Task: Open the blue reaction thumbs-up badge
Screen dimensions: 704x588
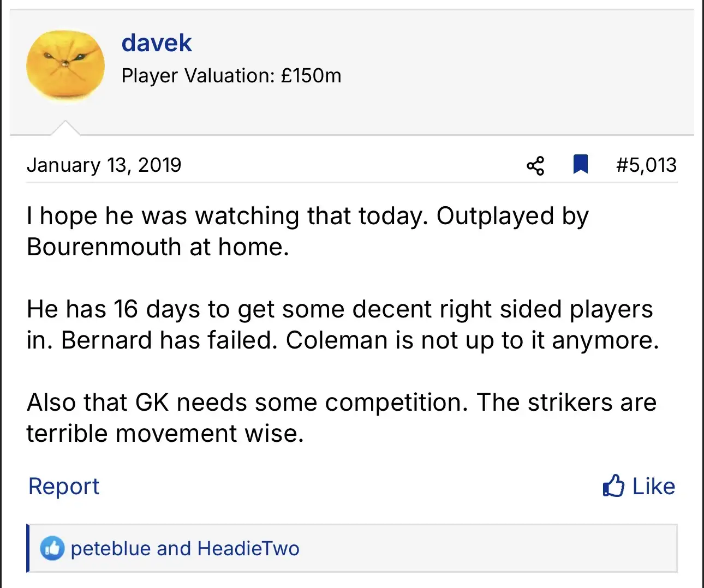Action: (52, 548)
